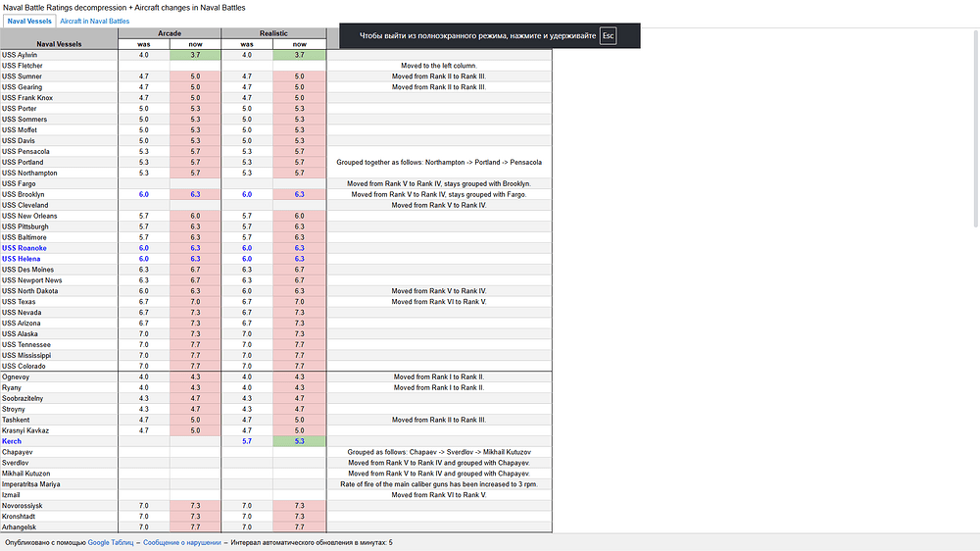Screen dimensions: 980x551
Task: Click the Realistic column group header
Action: tap(273, 33)
